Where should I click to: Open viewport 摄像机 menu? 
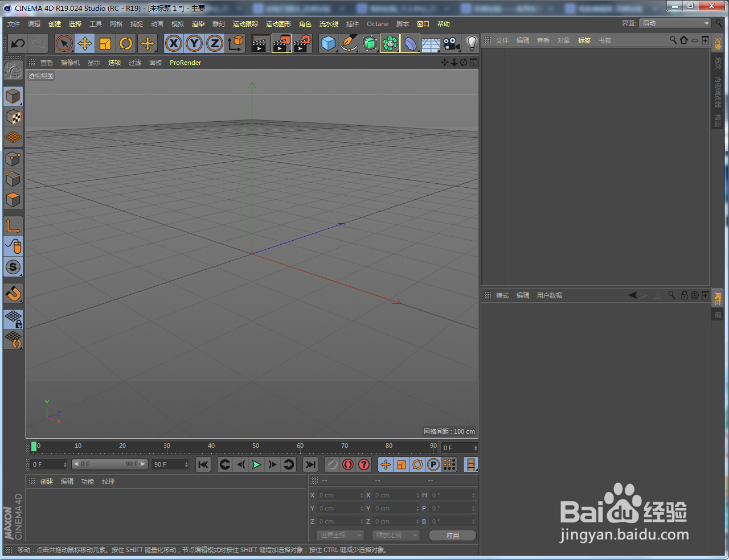(70, 63)
